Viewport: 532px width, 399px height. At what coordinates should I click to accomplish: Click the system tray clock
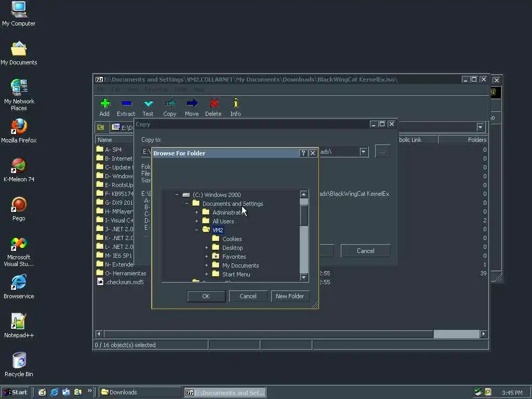pos(512,393)
